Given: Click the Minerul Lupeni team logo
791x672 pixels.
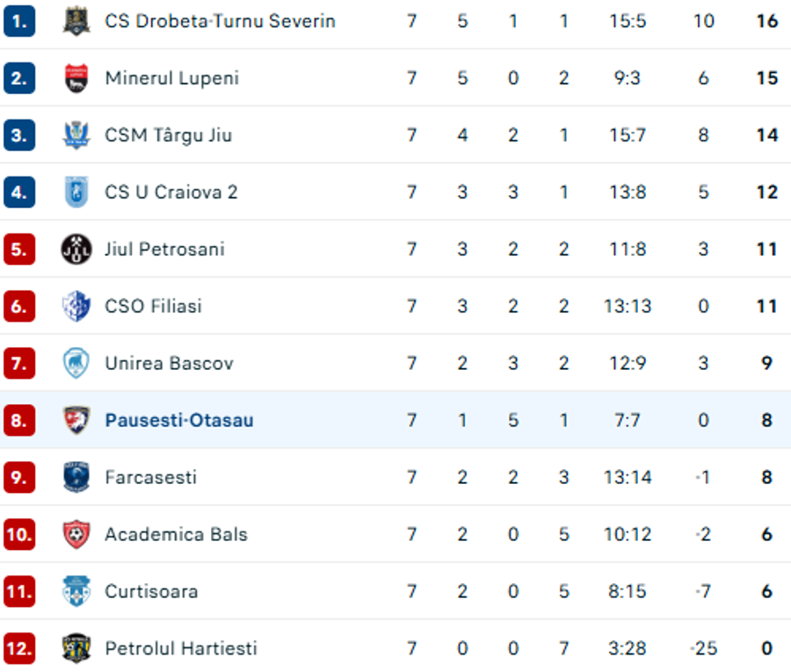Looking at the screenshot, I should [x=76, y=78].
